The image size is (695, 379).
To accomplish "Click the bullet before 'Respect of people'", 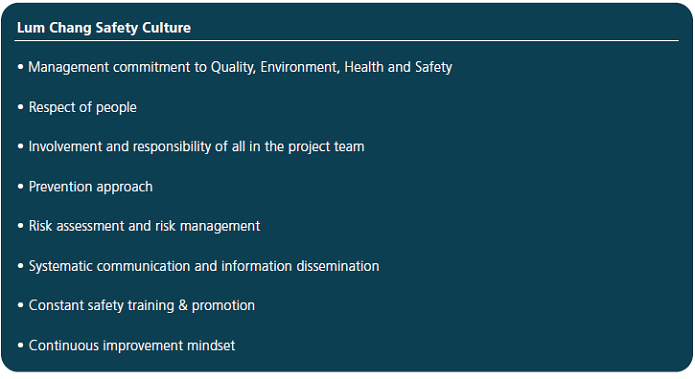I will [20, 107].
